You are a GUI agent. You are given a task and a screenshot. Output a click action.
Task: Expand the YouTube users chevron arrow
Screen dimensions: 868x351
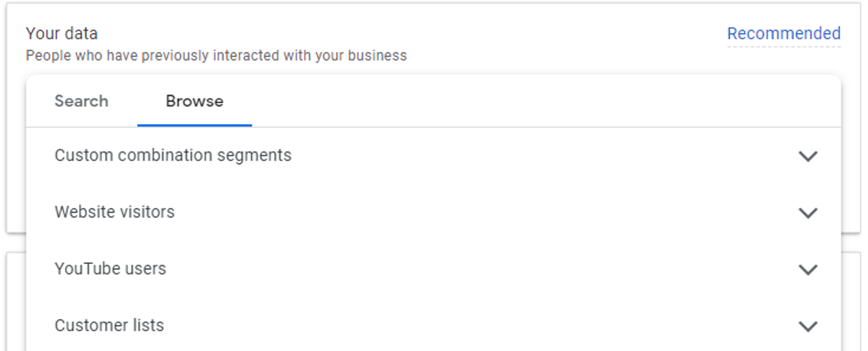pyautogui.click(x=808, y=270)
